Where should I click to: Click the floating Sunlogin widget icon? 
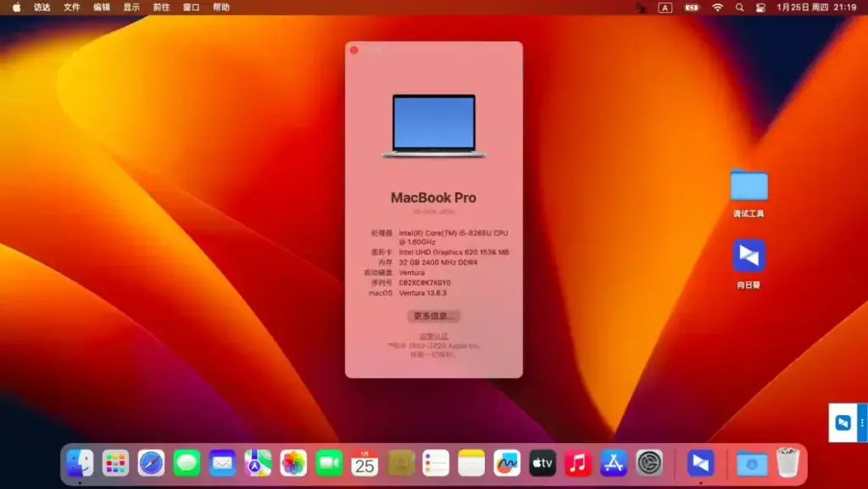(843, 423)
